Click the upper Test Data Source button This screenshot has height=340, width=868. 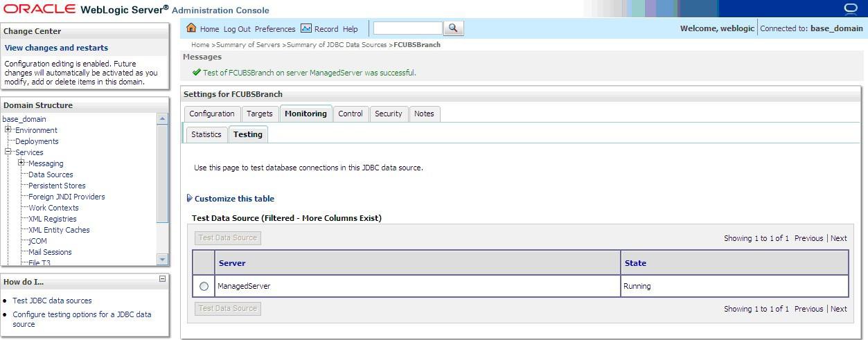(228, 238)
